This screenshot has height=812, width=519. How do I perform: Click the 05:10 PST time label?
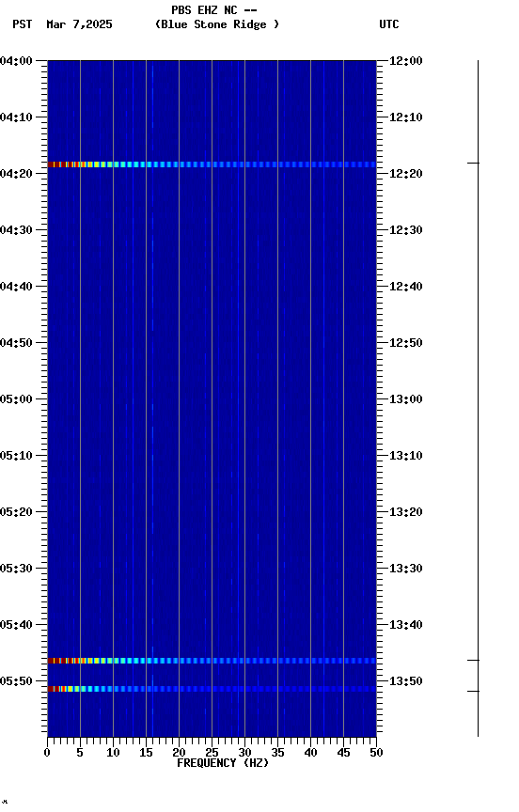16,456
